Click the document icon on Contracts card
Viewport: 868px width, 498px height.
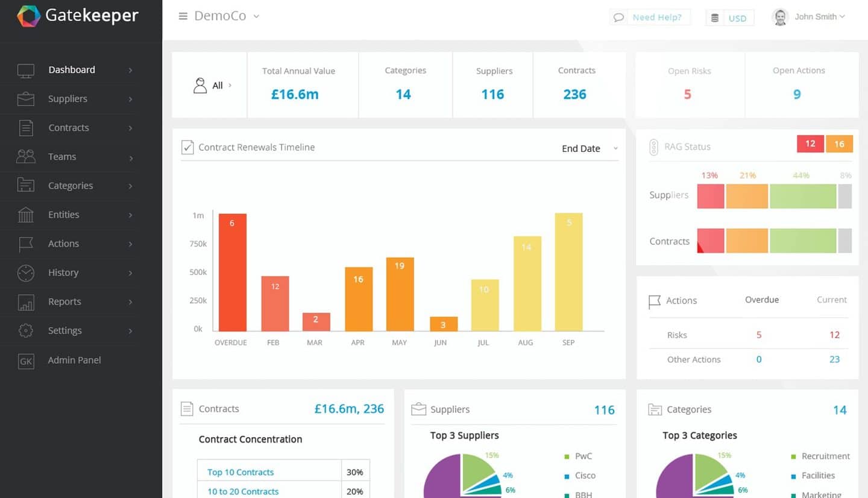click(x=187, y=409)
